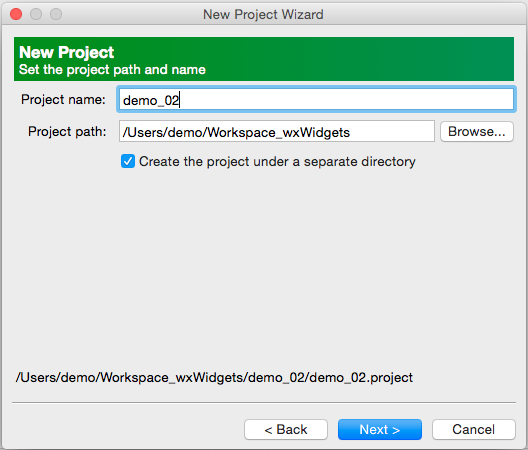
Task: Close the wizard using the red button
Action: pos(16,14)
